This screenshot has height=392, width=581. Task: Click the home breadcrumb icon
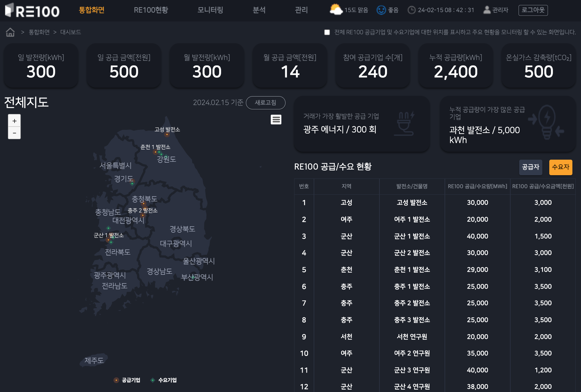(10, 32)
